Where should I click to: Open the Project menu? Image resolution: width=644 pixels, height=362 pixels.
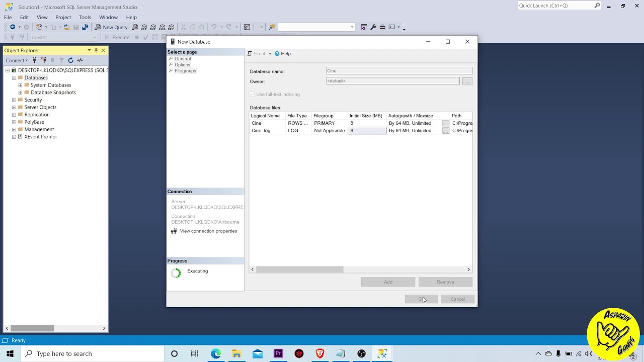click(63, 17)
